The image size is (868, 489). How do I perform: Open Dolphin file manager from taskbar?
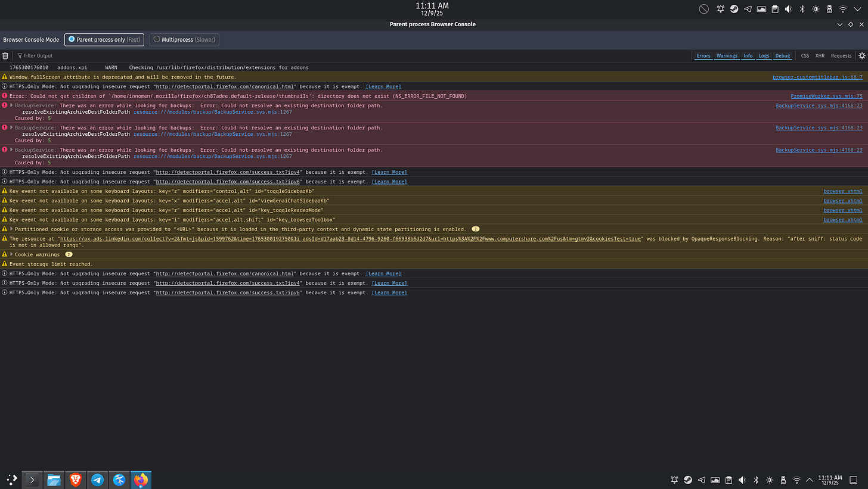(54, 479)
